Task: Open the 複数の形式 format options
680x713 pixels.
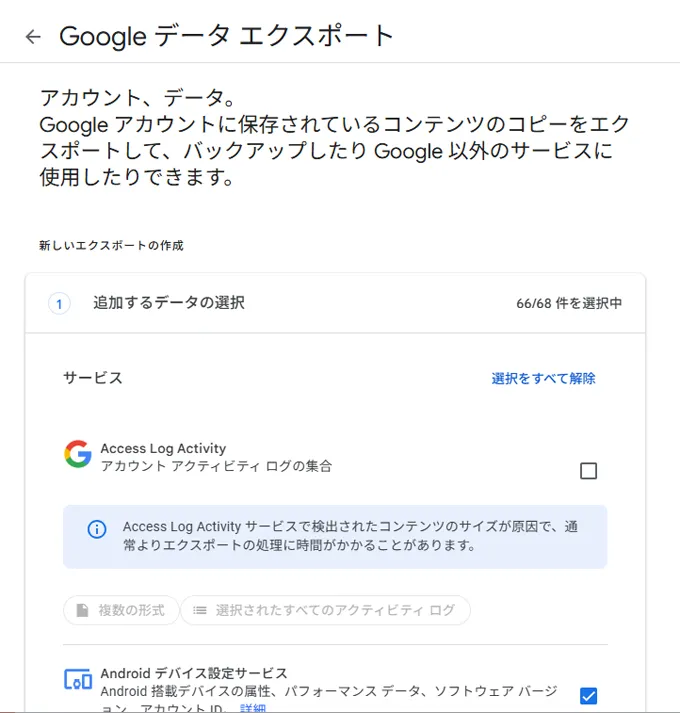Action: (122, 610)
